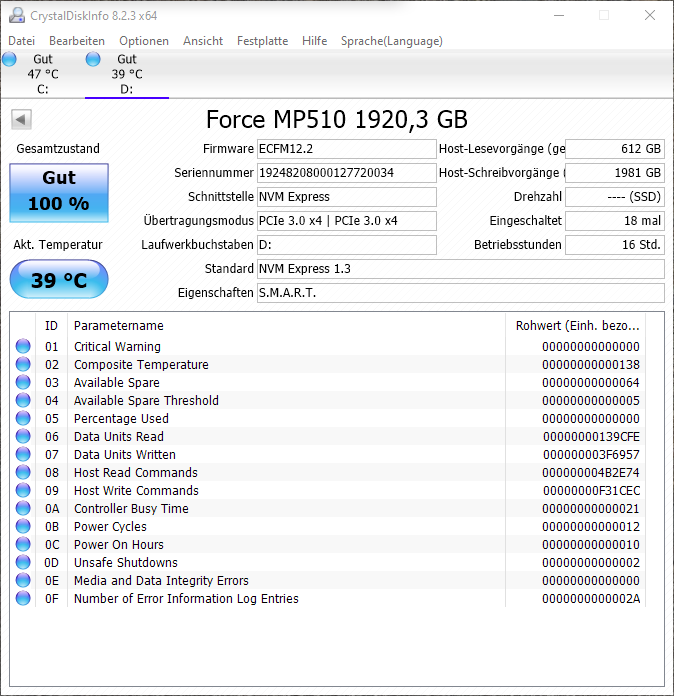674x696 pixels.
Task: Open the Festplatte menu
Action: 262,41
